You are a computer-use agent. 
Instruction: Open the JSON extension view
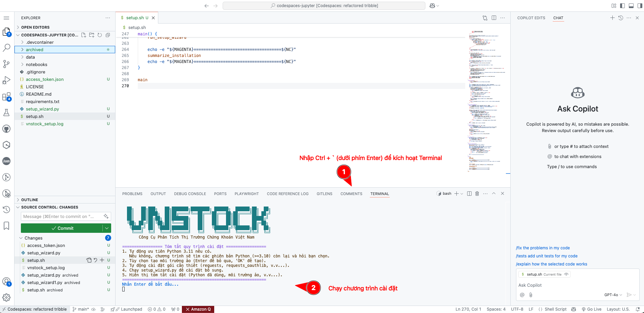click(x=6, y=161)
